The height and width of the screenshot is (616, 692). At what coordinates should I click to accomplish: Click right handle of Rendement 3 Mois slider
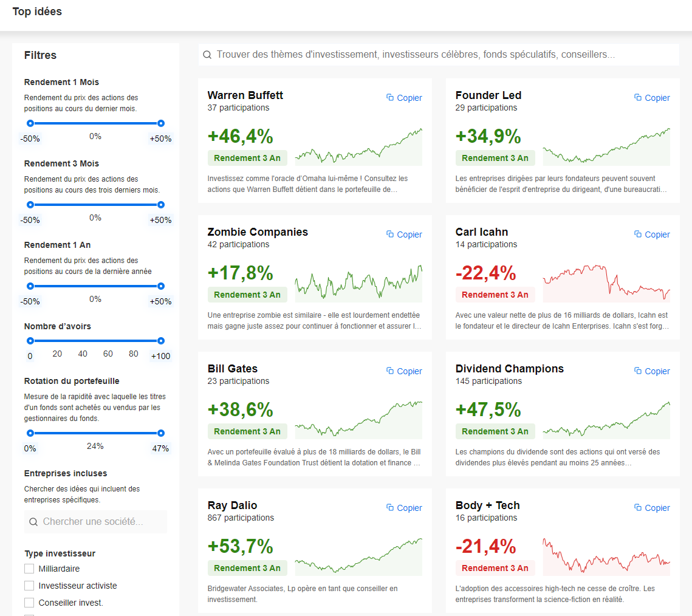[x=161, y=205]
